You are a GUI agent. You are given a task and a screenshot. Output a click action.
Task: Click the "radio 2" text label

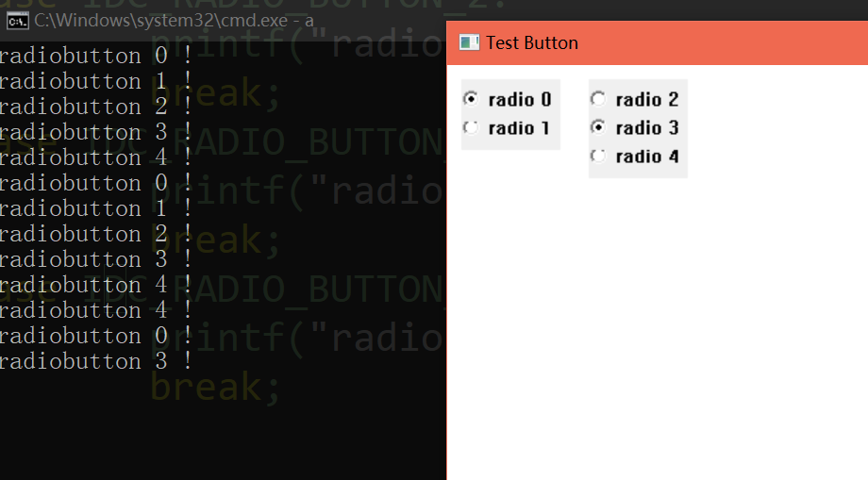click(647, 99)
